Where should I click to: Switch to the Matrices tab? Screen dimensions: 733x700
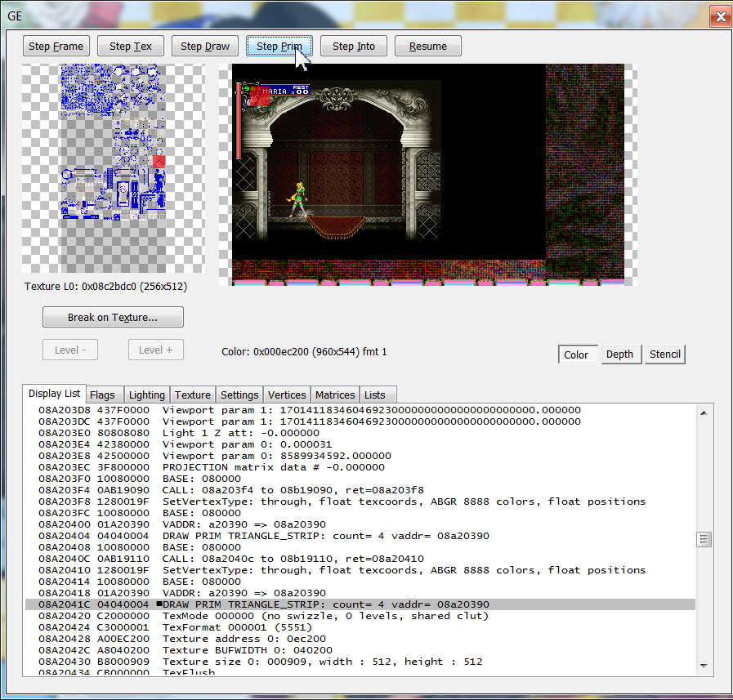pyautogui.click(x=335, y=395)
